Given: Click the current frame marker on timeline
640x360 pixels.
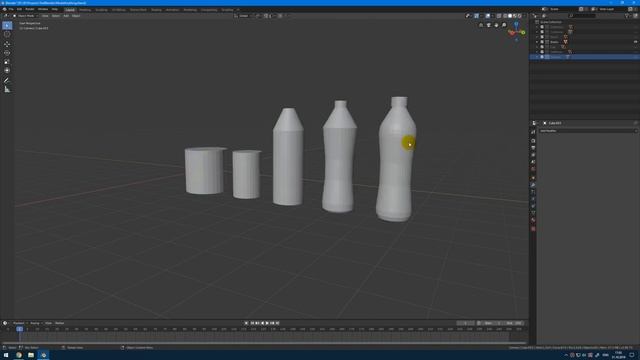Looking at the screenshot, I should pyautogui.click(x=20, y=329).
